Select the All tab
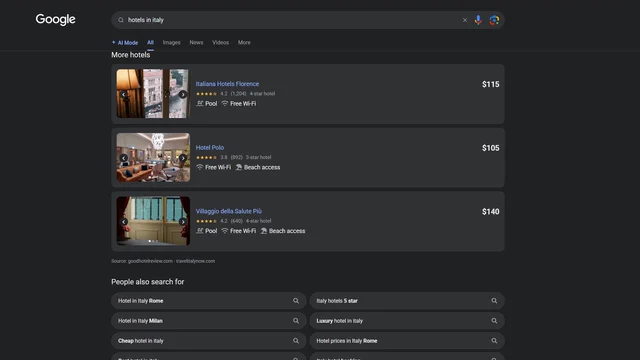The image size is (640, 360). click(150, 42)
